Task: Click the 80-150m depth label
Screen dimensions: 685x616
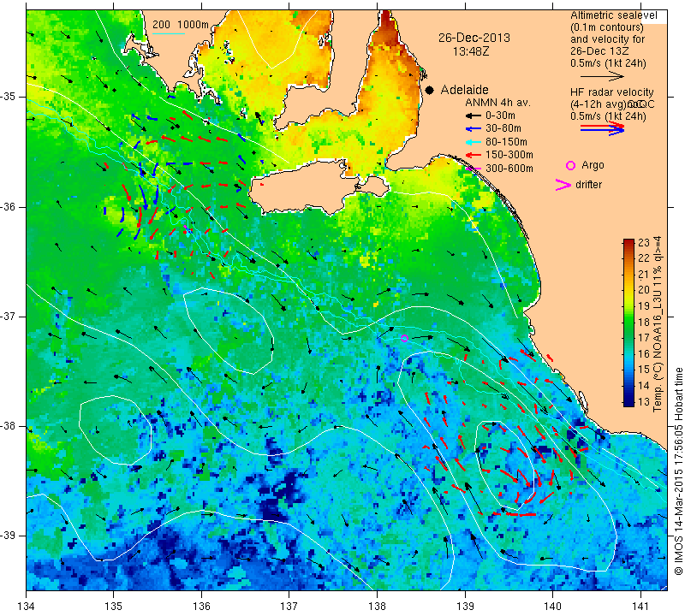Action: click(x=506, y=142)
